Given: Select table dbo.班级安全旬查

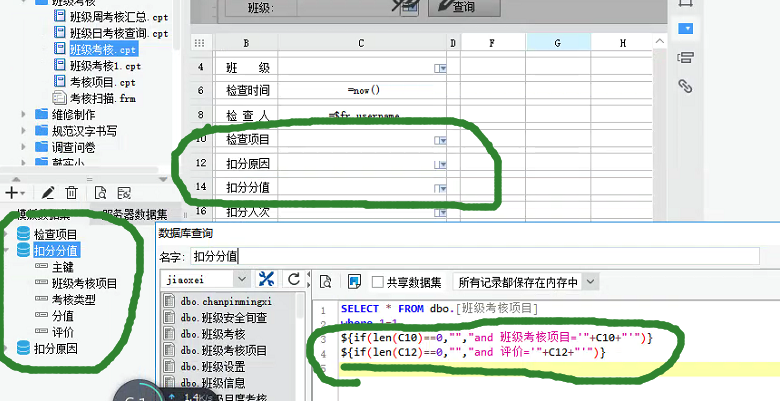Looking at the screenshot, I should click(224, 317).
